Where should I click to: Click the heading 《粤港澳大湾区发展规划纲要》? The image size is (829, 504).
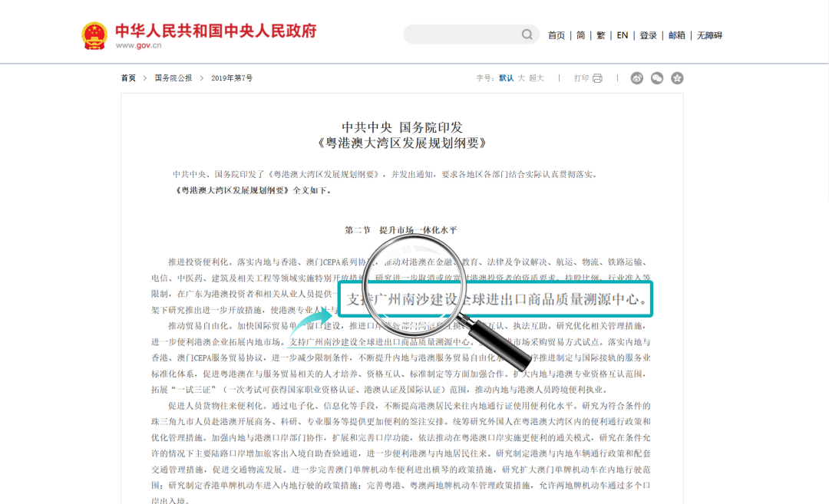pyautogui.click(x=401, y=143)
